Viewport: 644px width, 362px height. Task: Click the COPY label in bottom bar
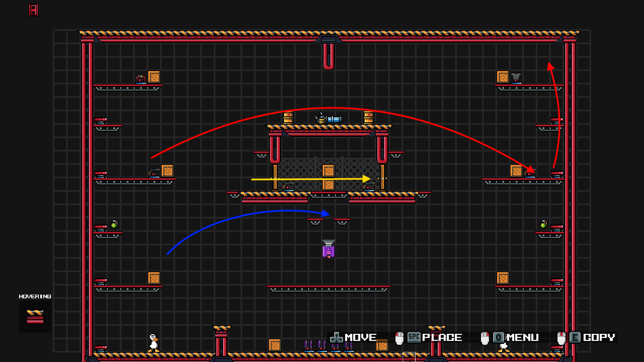(599, 337)
